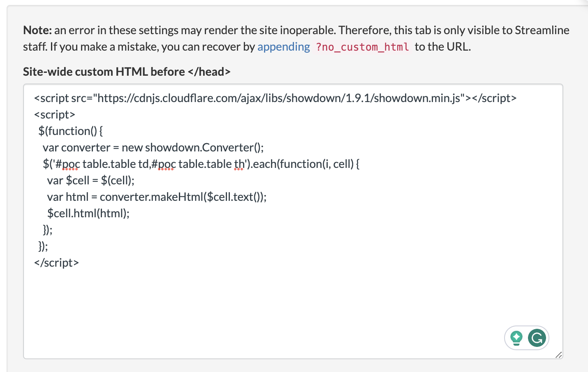This screenshot has width=588, height=372.
Task: Click the textarea resize handle
Action: [559, 355]
